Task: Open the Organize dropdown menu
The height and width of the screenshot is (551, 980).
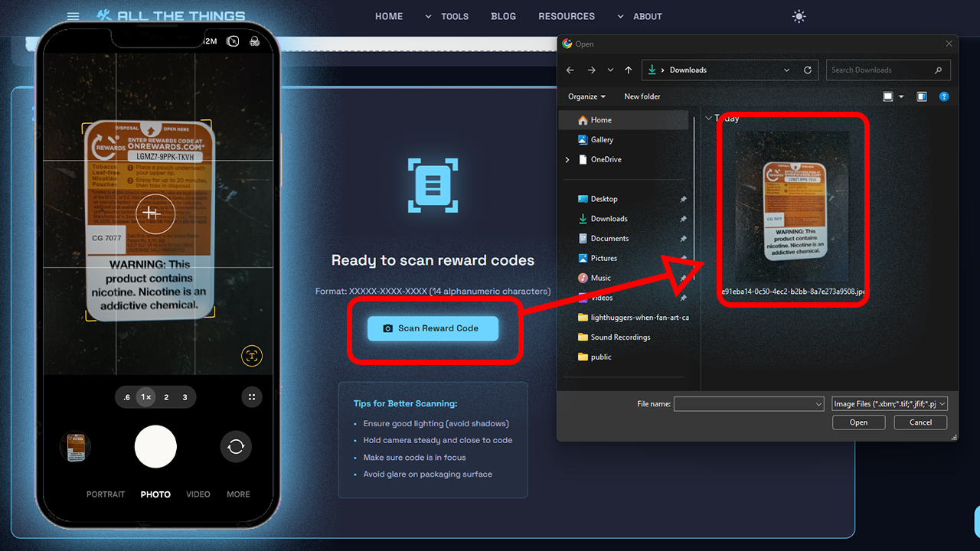Action: 586,96
